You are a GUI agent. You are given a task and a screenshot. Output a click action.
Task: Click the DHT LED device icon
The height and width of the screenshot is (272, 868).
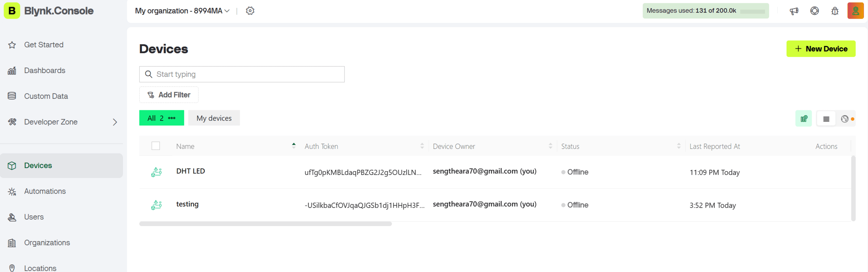156,172
